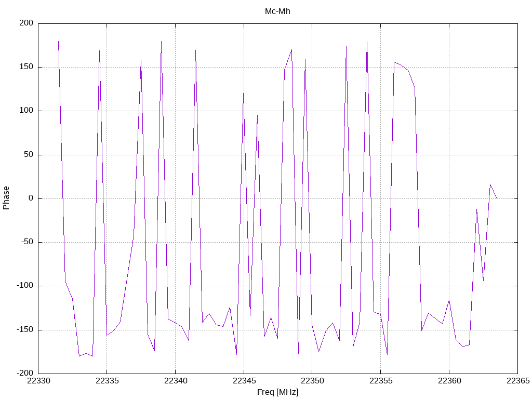Screen dimensions: 532x399
Task: Click the y-axis tick label 150
Action: (26, 67)
